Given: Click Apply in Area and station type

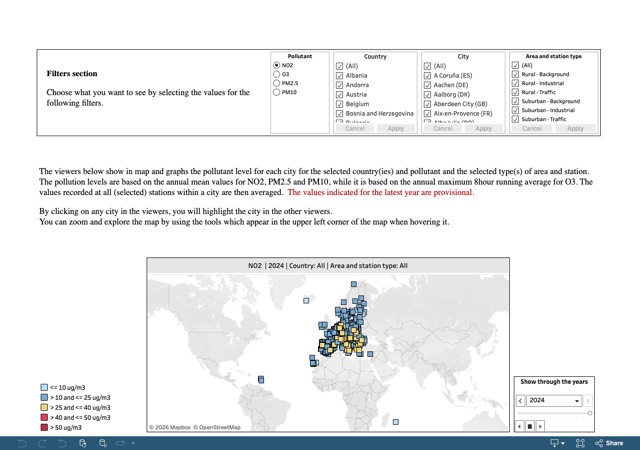Looking at the screenshot, I should pyautogui.click(x=575, y=128).
